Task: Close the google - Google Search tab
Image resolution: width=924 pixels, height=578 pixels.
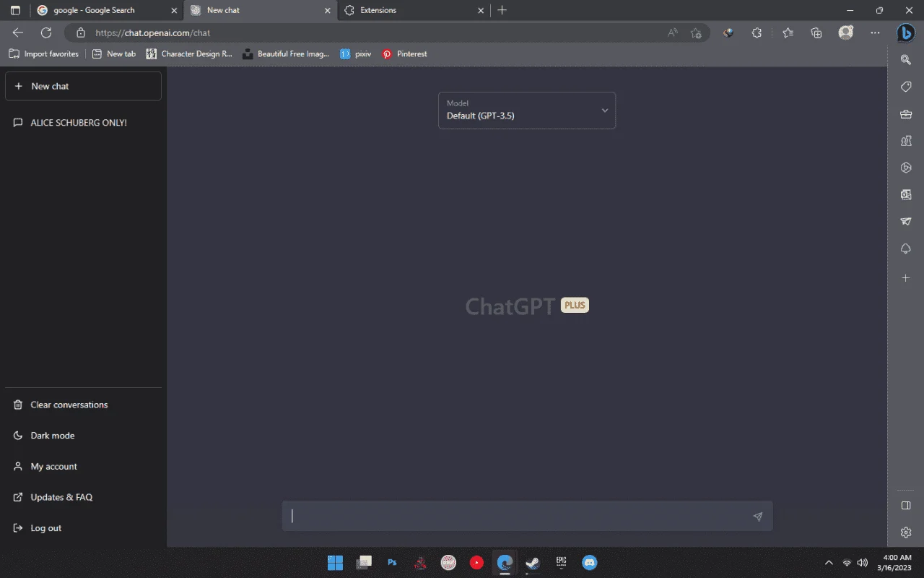Action: tap(173, 10)
